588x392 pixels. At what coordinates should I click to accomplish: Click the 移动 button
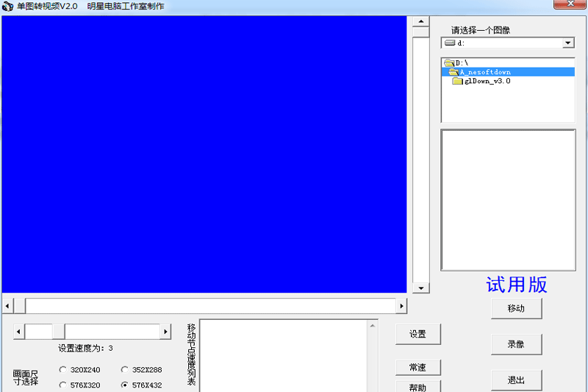click(x=517, y=308)
